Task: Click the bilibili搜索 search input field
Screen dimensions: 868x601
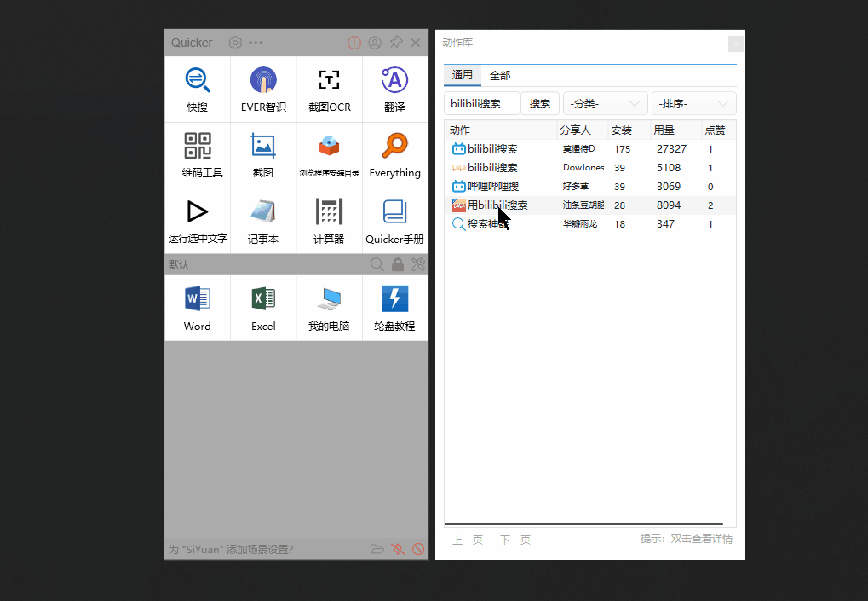Action: click(481, 104)
